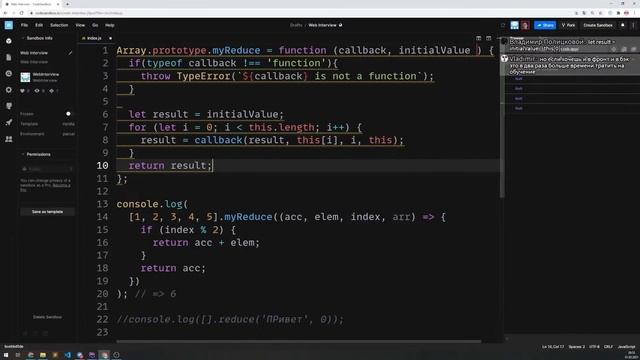Open Sandbox Info in activity bar
The image size is (640, 360).
click(x=9, y=41)
